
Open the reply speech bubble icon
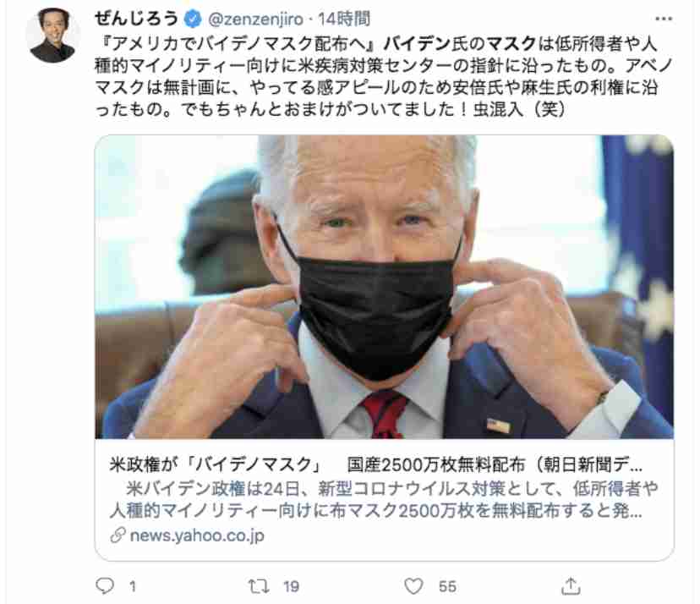tap(106, 585)
